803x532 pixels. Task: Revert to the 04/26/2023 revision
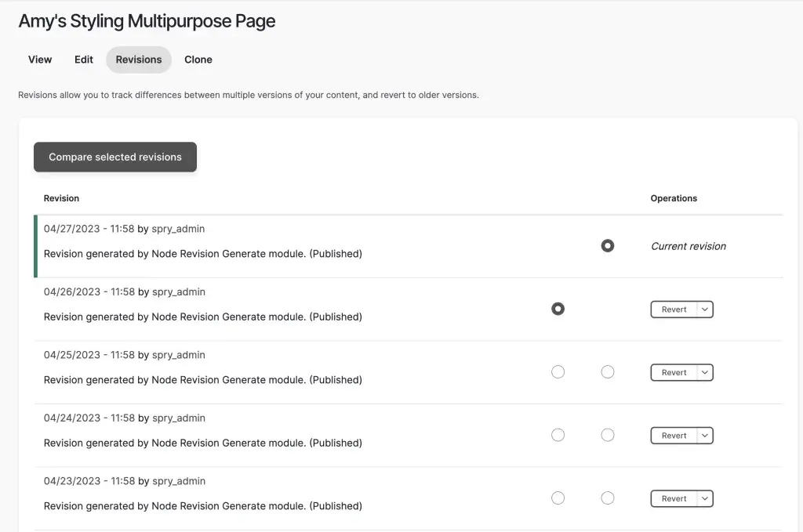coord(674,309)
